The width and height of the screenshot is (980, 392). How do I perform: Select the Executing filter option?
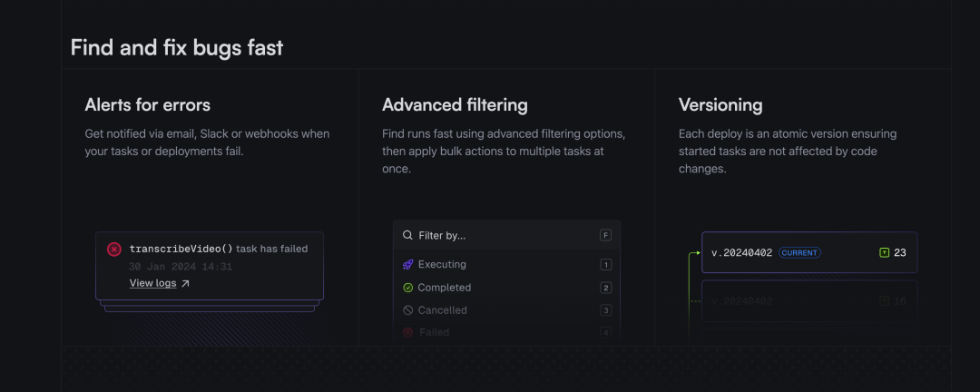pyautogui.click(x=442, y=264)
